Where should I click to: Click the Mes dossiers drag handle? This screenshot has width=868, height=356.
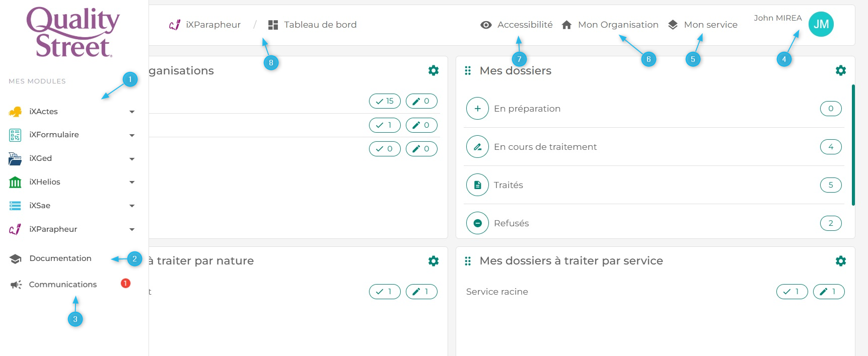(468, 70)
